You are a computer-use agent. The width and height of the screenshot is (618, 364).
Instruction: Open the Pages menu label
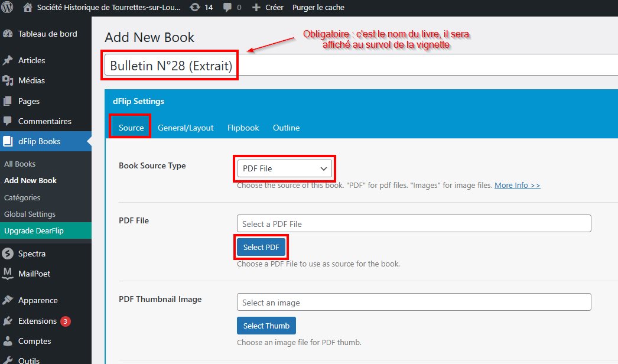(x=29, y=102)
